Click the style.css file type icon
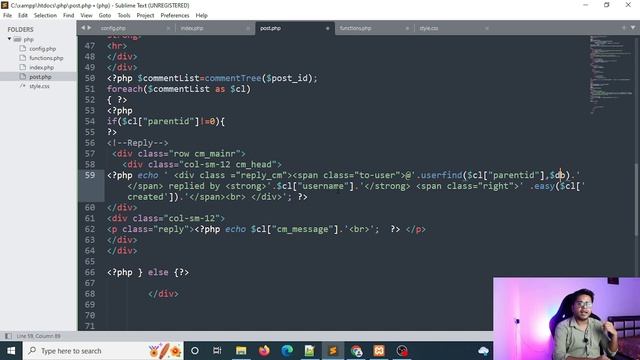 point(23,86)
